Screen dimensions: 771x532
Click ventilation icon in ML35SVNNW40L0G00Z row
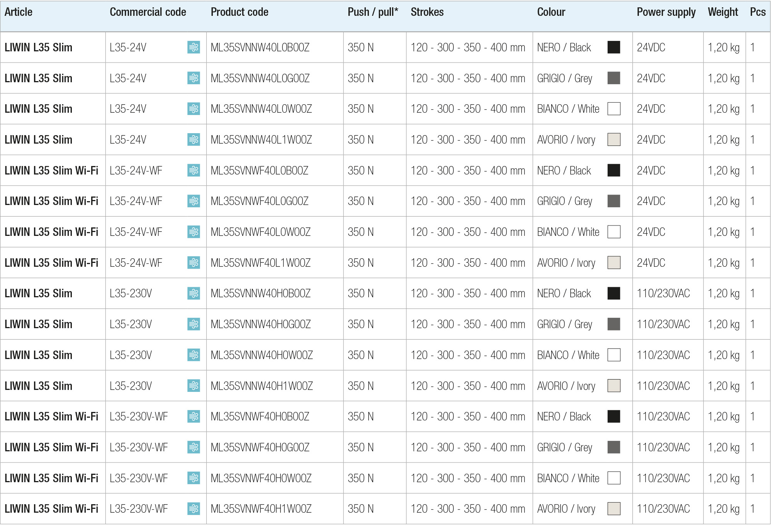(194, 78)
